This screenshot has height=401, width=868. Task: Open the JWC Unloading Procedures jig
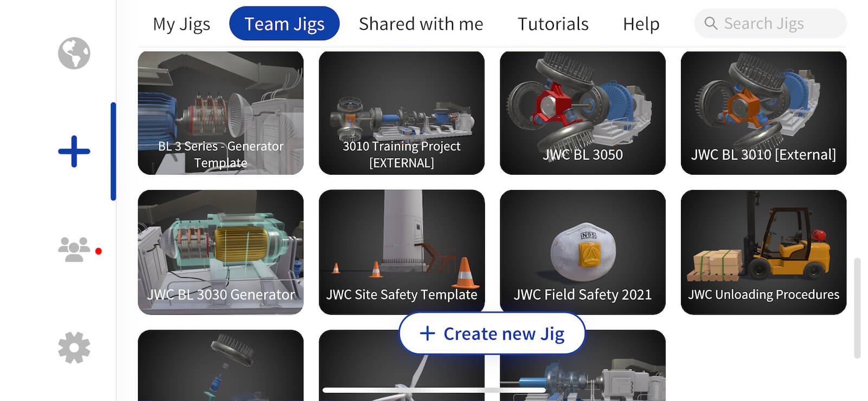(x=763, y=252)
